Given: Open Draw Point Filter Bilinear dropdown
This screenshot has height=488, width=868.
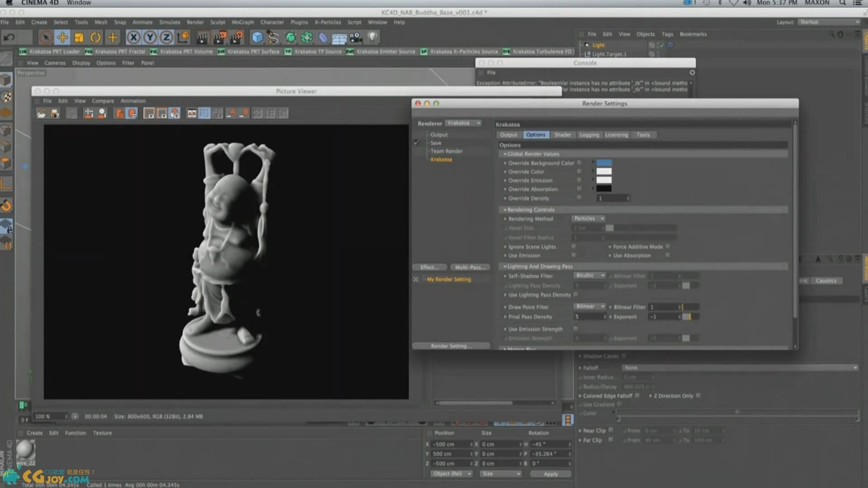Looking at the screenshot, I should pyautogui.click(x=590, y=307).
